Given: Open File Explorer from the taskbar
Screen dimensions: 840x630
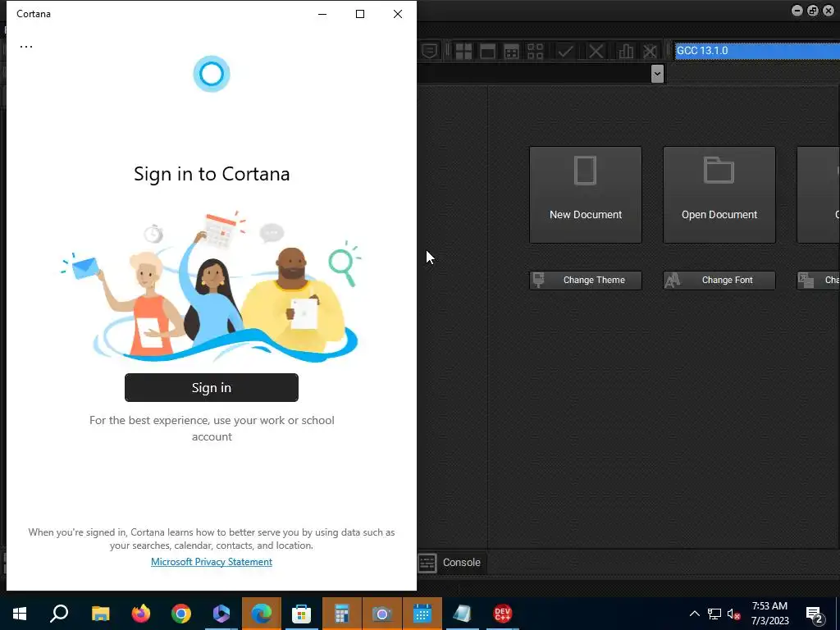Looking at the screenshot, I should click(x=100, y=614).
